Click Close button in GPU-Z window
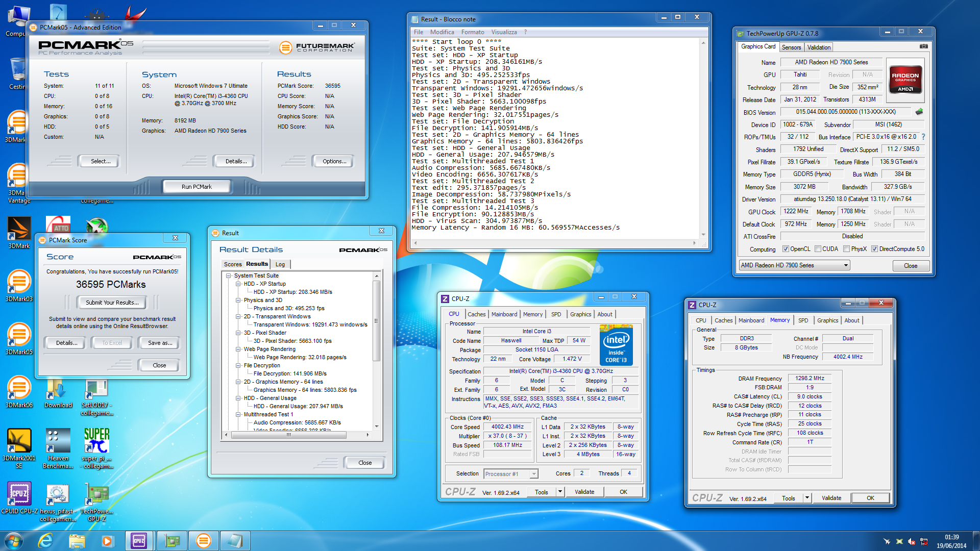The width and height of the screenshot is (980, 551). (x=911, y=266)
